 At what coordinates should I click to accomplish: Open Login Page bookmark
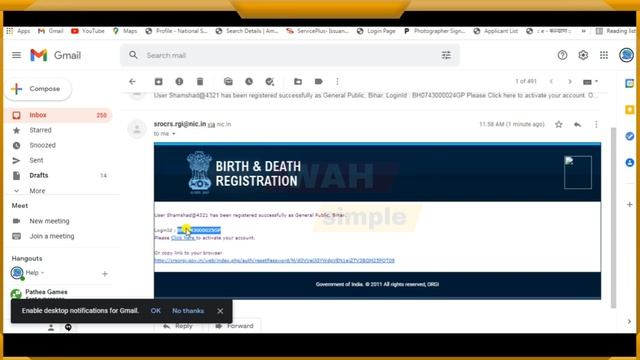pyautogui.click(x=376, y=31)
